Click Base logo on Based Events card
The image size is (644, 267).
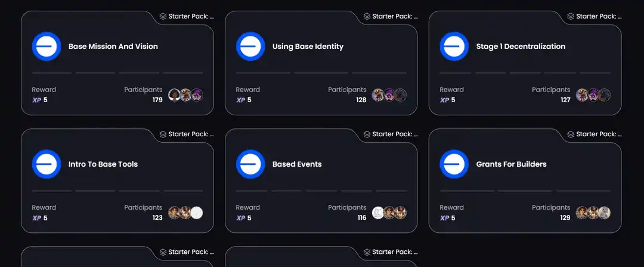point(250,164)
